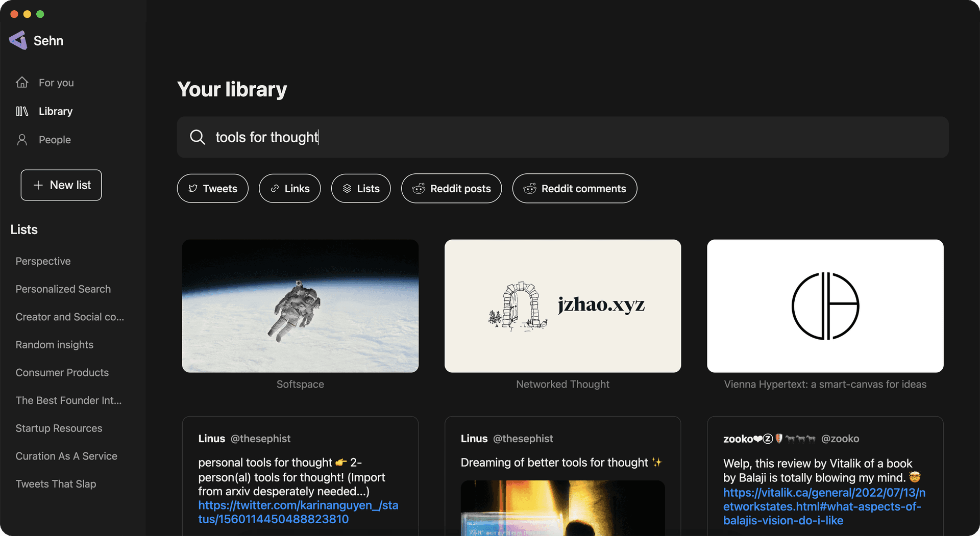
Task: Select the Startup Resources list
Action: 59,428
